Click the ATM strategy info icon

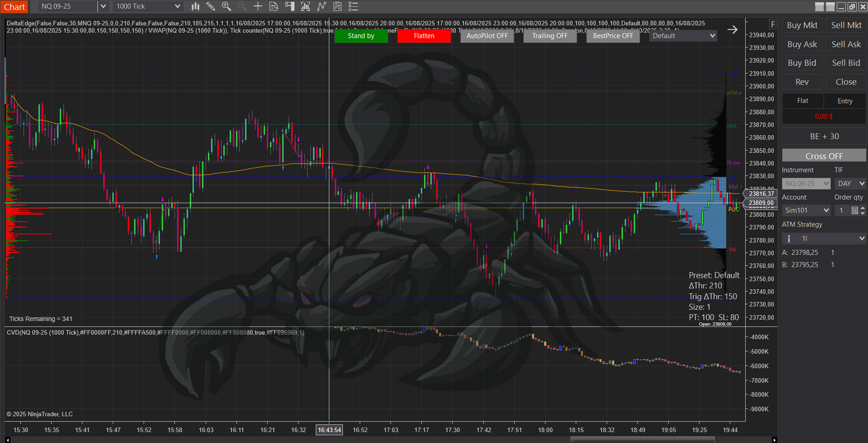pos(789,239)
